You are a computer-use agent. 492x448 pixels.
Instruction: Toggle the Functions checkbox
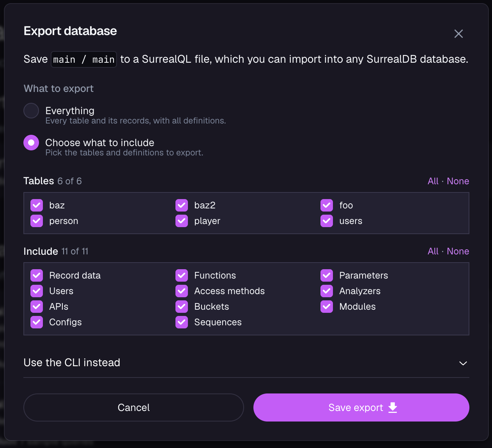pos(182,275)
